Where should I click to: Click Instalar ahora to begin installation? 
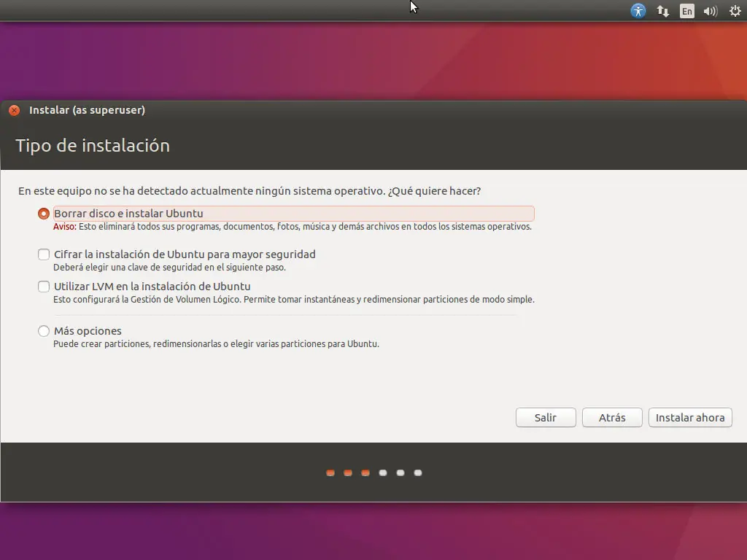tap(690, 418)
